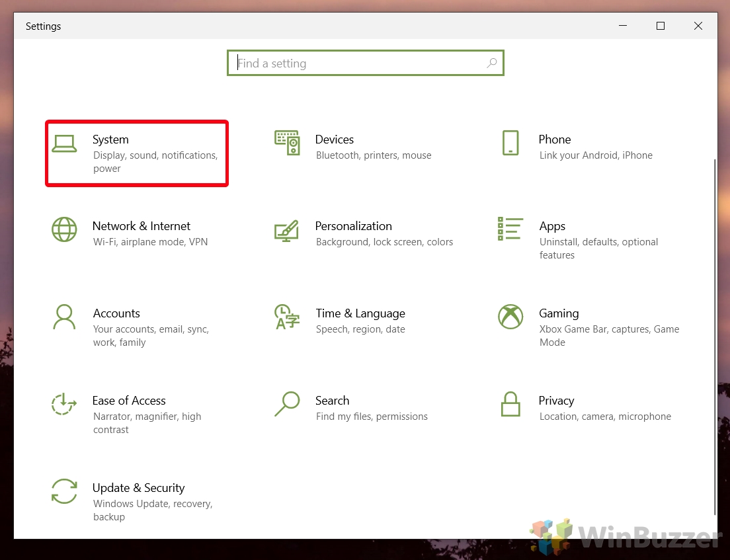Open the Search magnifier category icon

tap(287, 403)
